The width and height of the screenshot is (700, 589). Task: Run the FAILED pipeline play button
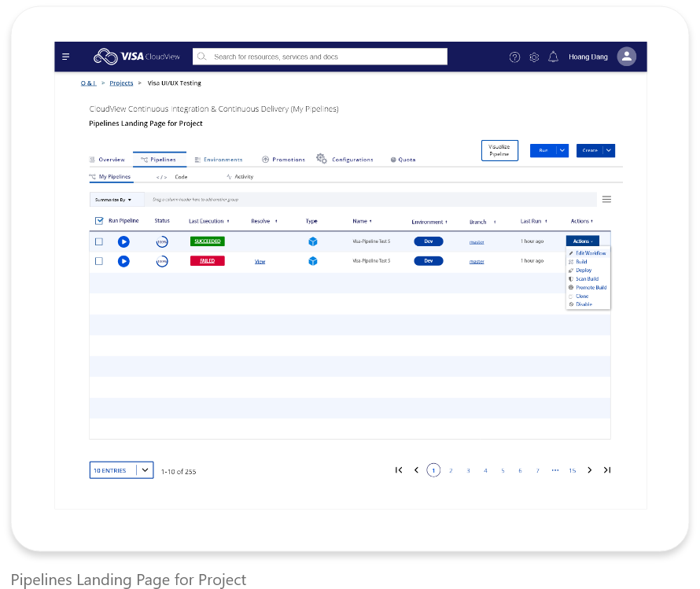123,261
